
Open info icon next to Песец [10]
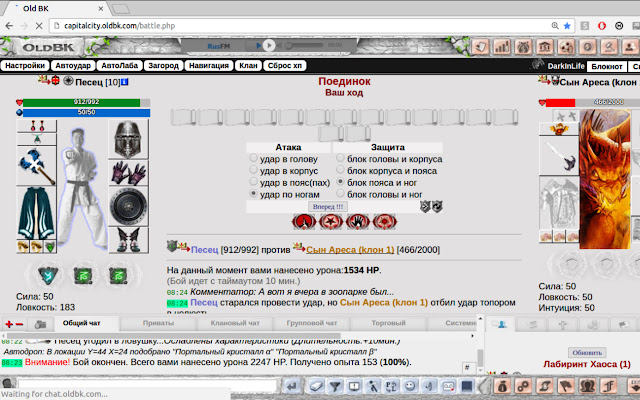[x=124, y=82]
